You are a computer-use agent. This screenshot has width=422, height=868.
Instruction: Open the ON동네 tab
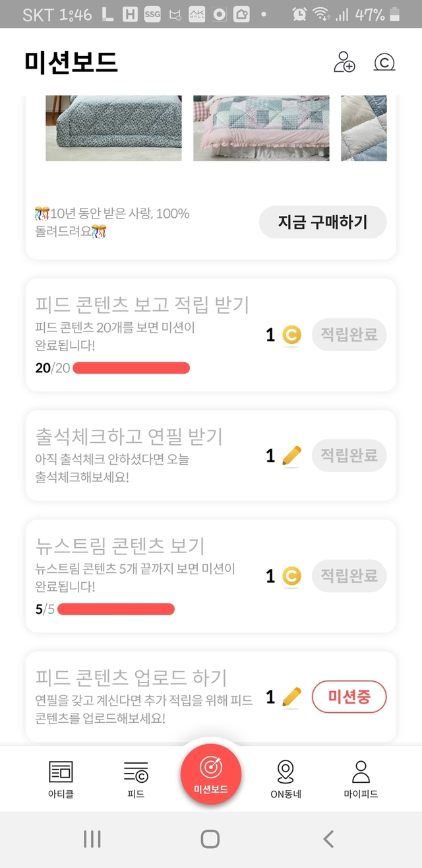click(x=286, y=779)
